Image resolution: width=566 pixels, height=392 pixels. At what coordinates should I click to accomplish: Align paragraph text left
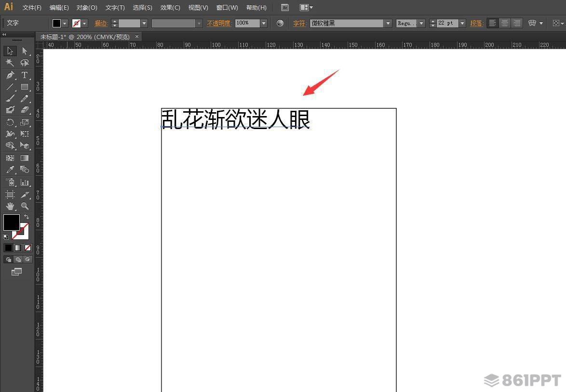click(492, 23)
